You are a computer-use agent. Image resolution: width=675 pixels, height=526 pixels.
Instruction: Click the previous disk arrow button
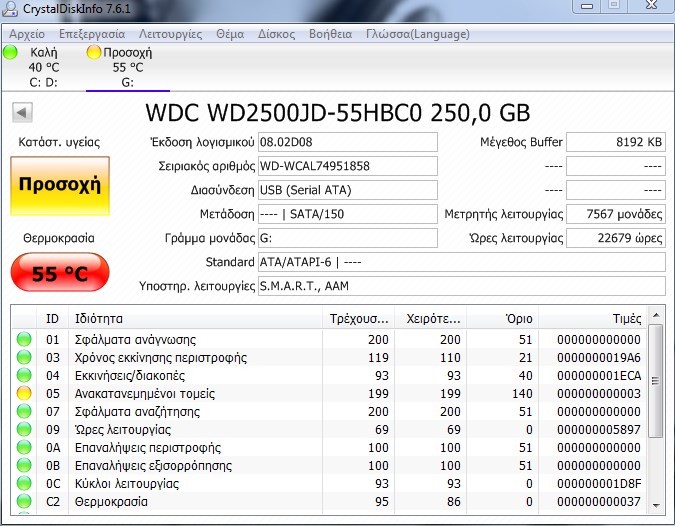[22, 113]
